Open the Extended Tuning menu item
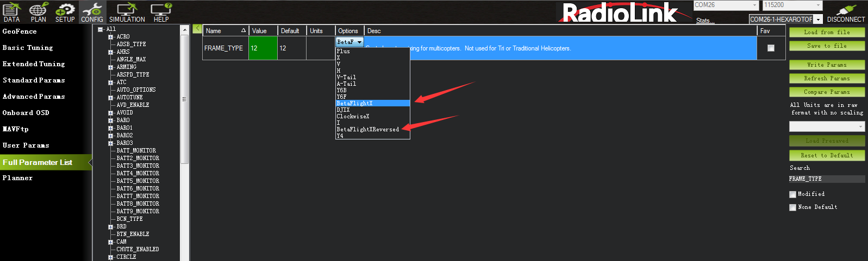 click(x=34, y=64)
